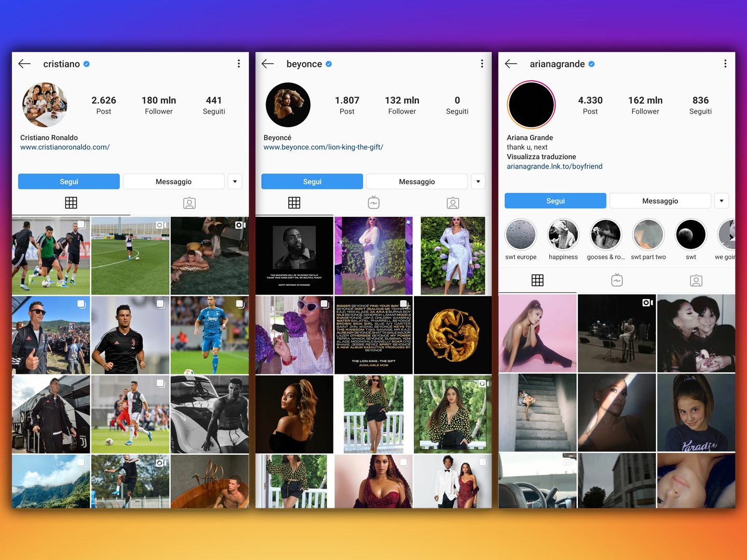Viewport: 747px width, 560px height.
Task: View cristiano's 441 Seguiti list
Action: [214, 105]
